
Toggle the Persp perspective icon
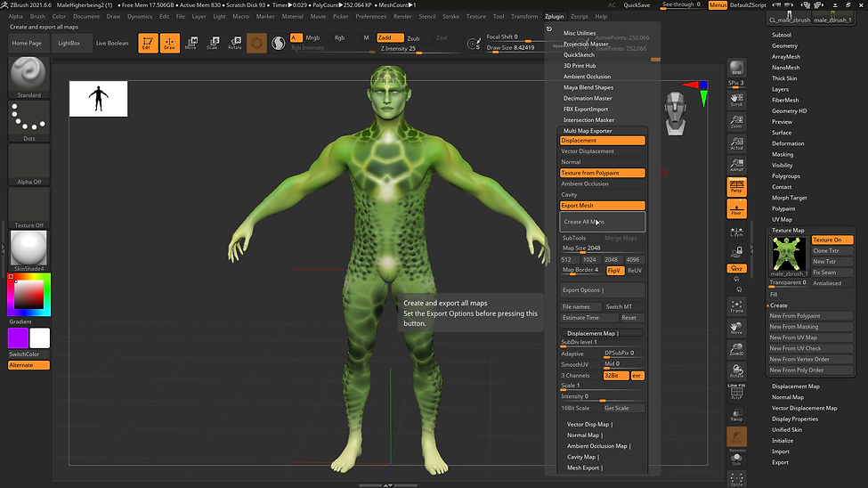tap(737, 187)
